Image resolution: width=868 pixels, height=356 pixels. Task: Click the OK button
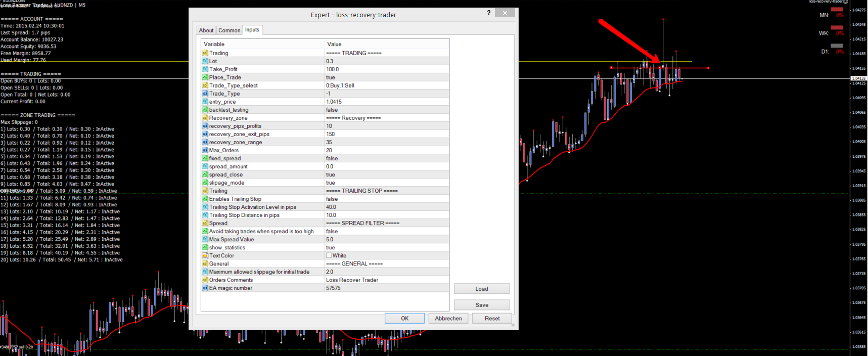point(404,318)
